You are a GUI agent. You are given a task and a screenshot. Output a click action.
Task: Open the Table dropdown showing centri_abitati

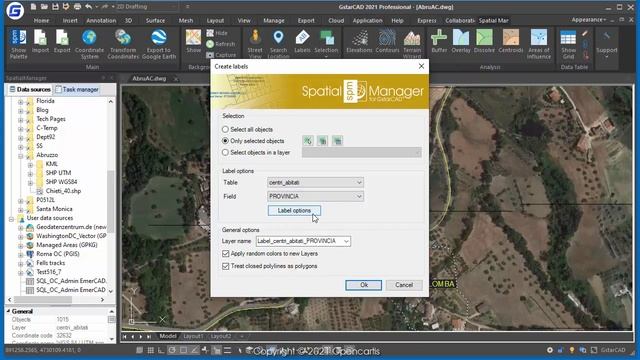coord(315,182)
